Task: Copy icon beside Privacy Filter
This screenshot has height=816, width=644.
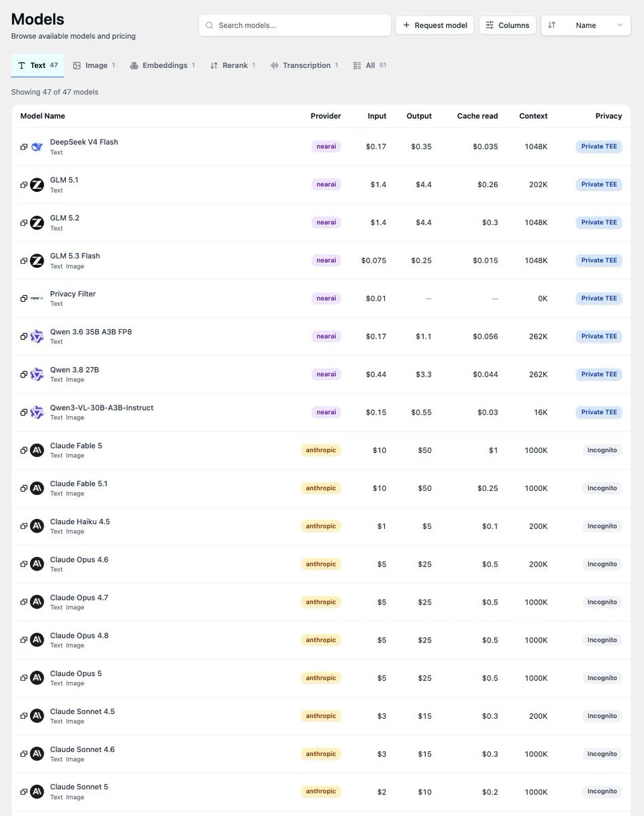Action: coord(24,299)
